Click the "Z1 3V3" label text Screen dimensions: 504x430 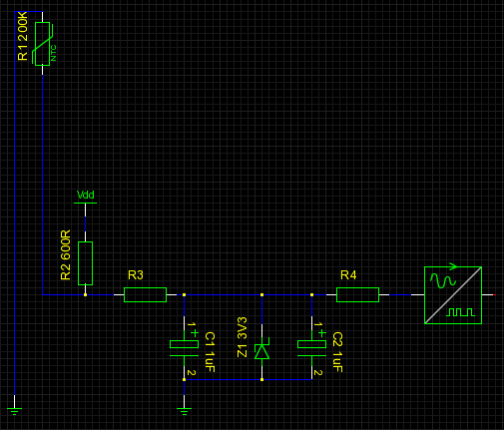click(x=243, y=337)
